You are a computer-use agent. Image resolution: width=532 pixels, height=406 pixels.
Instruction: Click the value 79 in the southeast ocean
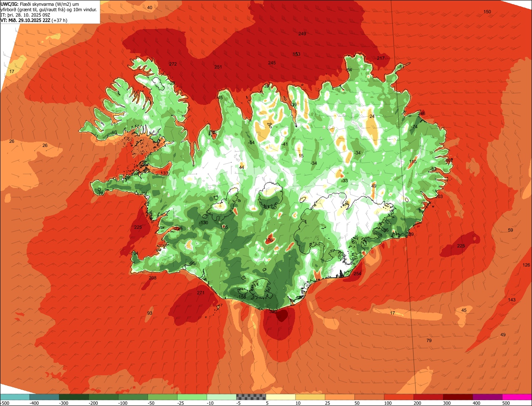[429, 340]
